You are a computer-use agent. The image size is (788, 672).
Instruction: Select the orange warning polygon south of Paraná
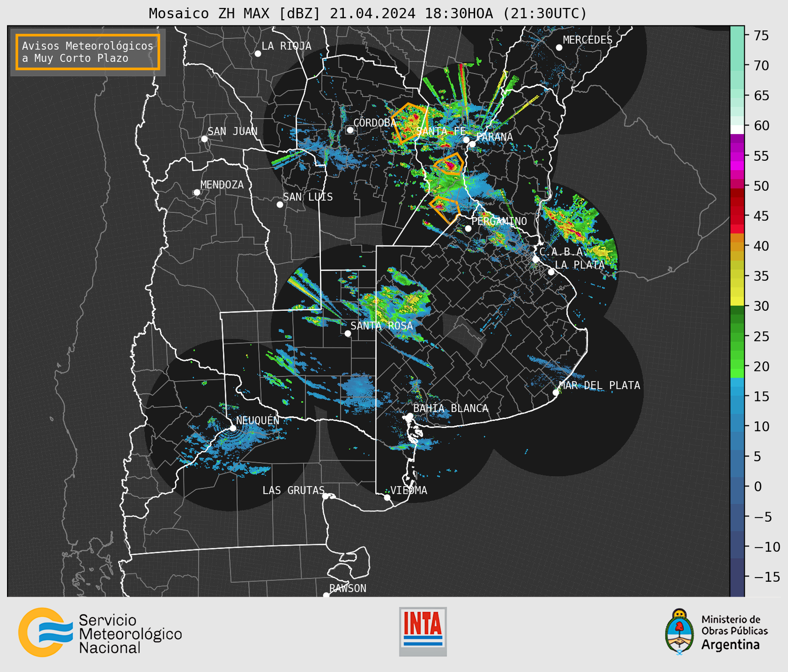click(x=448, y=164)
